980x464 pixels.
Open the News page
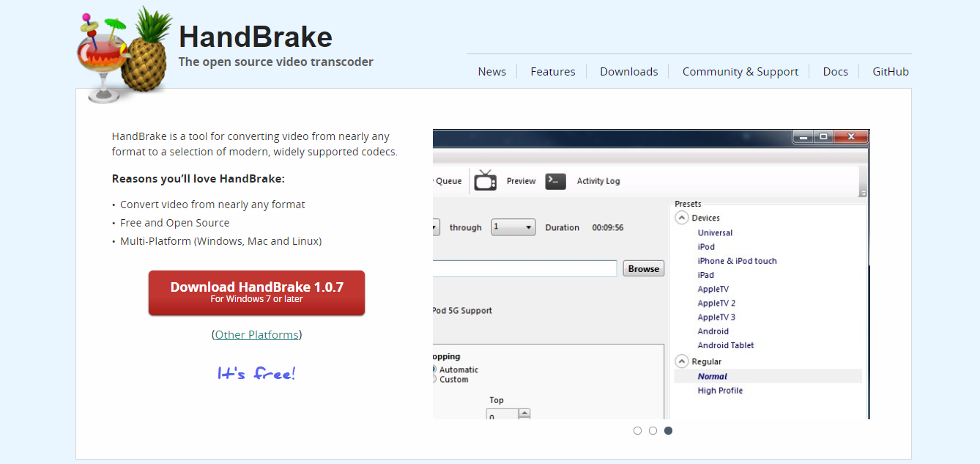pyautogui.click(x=491, y=72)
